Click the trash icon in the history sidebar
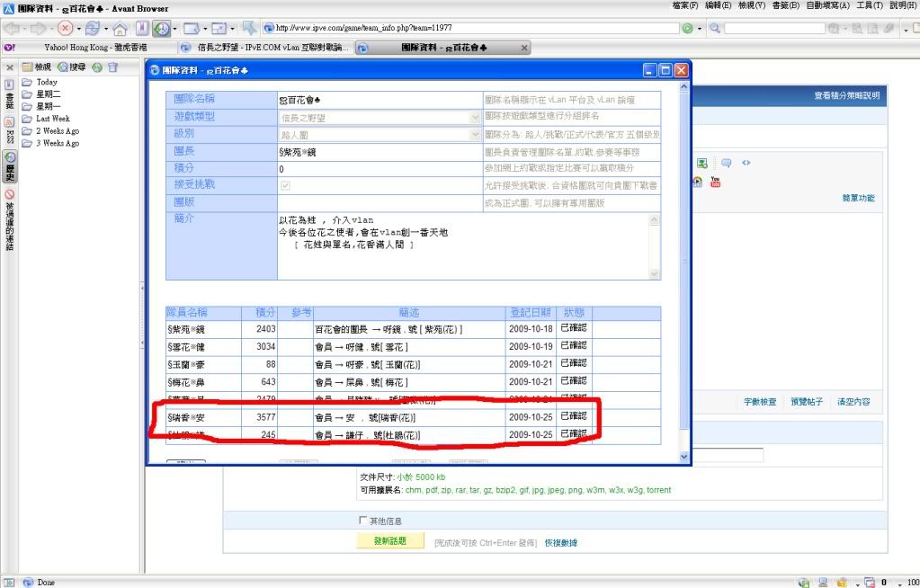The height and width of the screenshot is (588, 920). coord(112,67)
